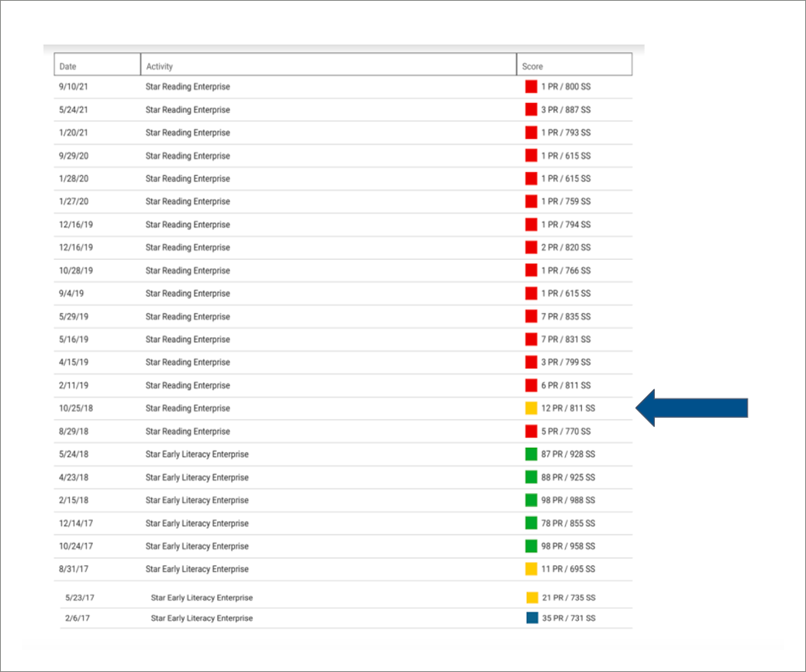Select the date 9/29/20
The width and height of the screenshot is (806, 672).
tap(74, 155)
